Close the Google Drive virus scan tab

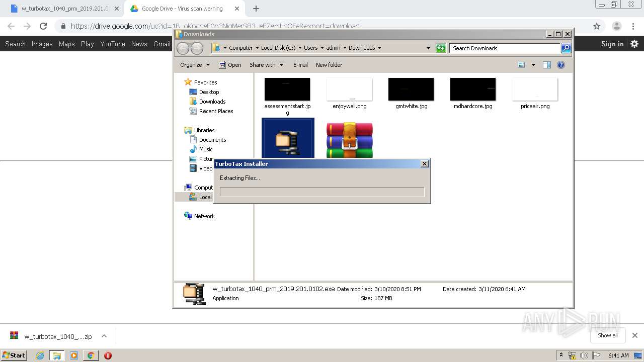tap(236, 9)
